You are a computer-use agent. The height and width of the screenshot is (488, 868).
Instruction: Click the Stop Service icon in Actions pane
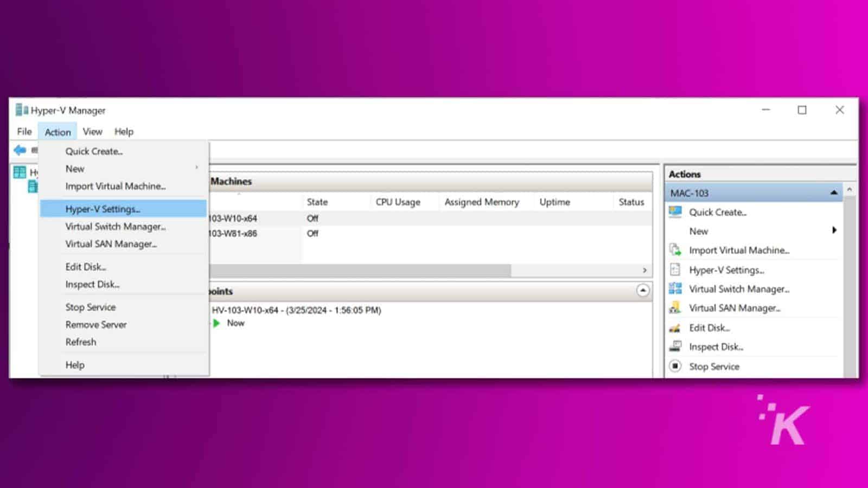675,366
